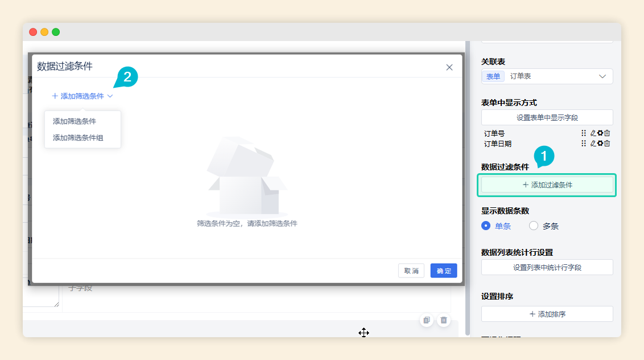Select the 单条 radio option
Image resolution: width=644 pixels, height=360 pixels.
point(486,226)
